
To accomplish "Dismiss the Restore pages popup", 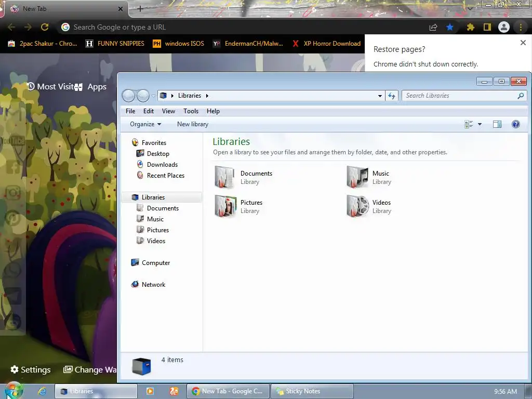I will coord(523,43).
